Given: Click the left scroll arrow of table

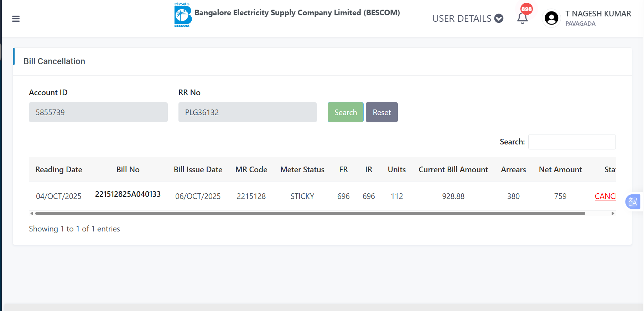Looking at the screenshot, I should point(32,214).
